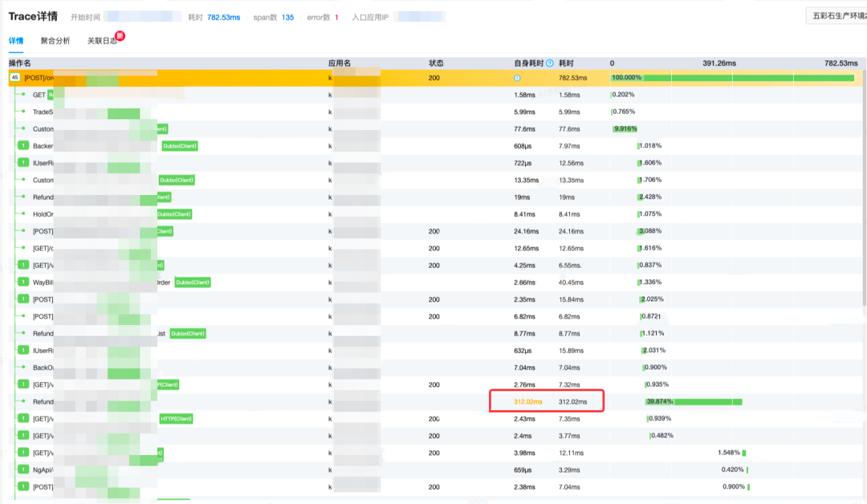Click Dubbo(Client) tag on the WayBil row
This screenshot has height=504, width=867.
coord(193,282)
